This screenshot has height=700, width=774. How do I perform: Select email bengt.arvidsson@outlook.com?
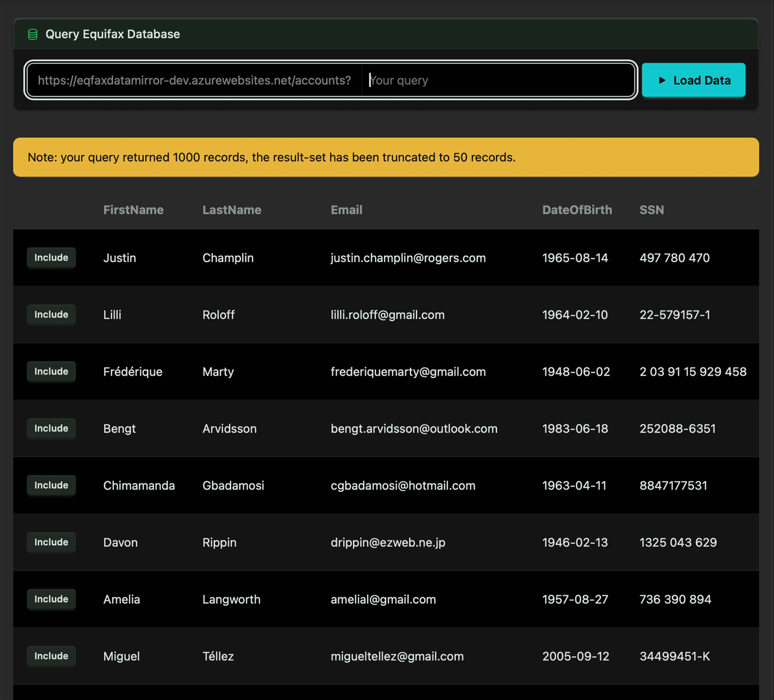coord(414,428)
